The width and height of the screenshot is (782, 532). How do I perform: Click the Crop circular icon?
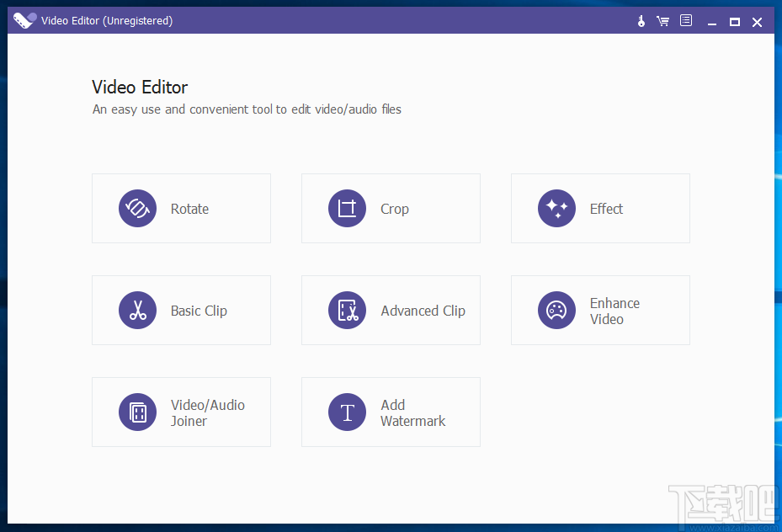(x=347, y=209)
